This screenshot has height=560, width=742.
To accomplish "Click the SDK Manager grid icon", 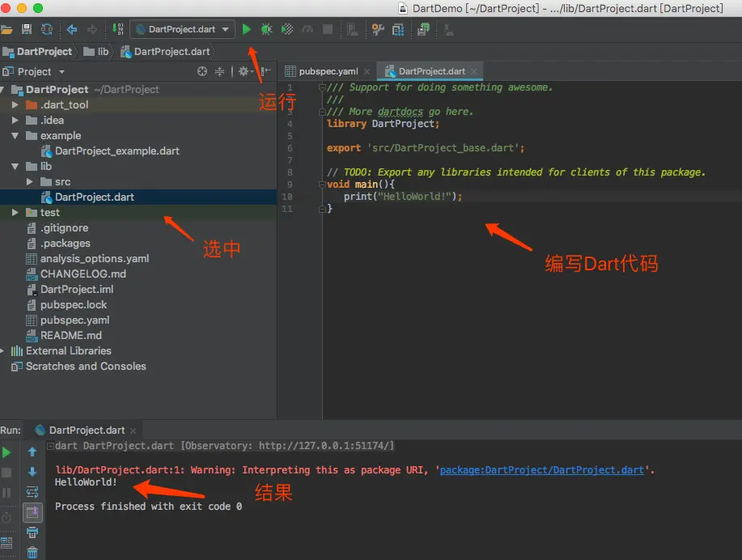I will pyautogui.click(x=398, y=30).
